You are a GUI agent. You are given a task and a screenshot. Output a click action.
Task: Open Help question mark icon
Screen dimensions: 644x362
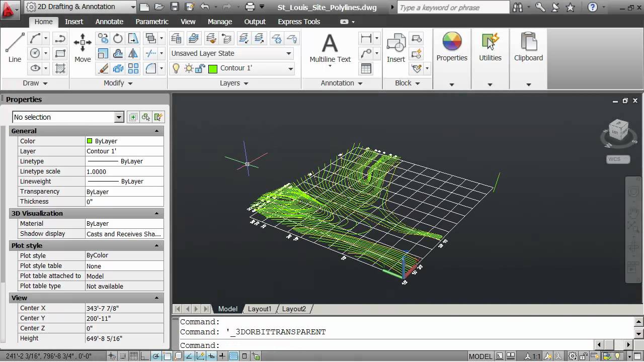pyautogui.click(x=592, y=7)
